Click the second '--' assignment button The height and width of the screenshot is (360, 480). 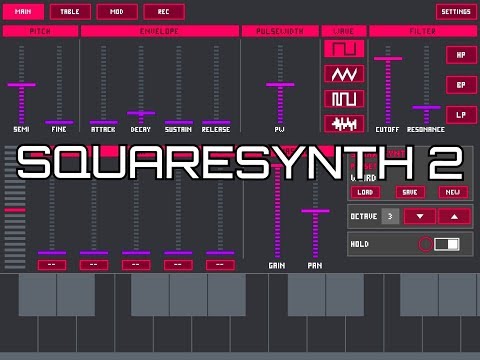(94, 265)
